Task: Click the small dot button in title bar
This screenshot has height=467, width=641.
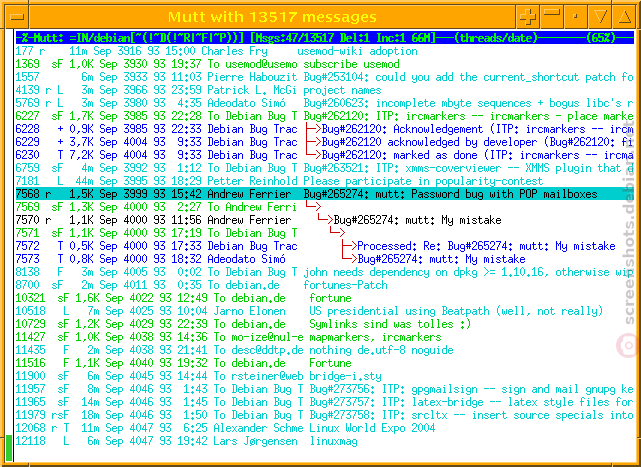Action: tap(576, 17)
